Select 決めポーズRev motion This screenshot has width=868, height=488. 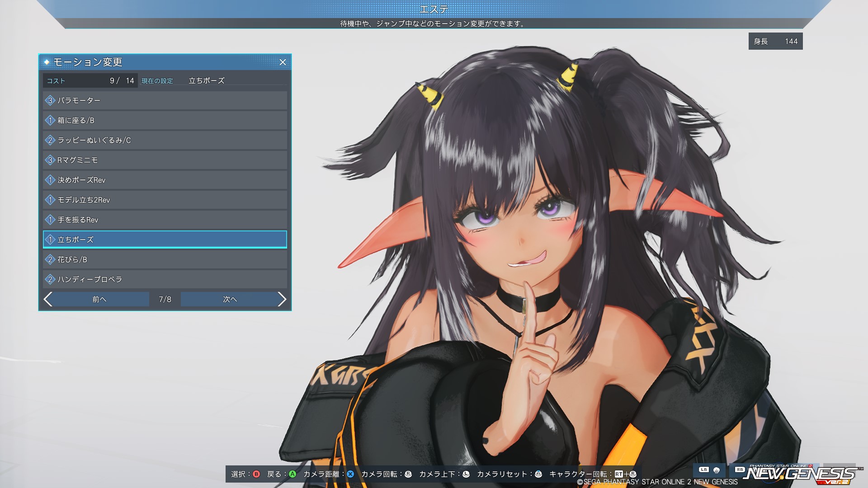(x=165, y=180)
